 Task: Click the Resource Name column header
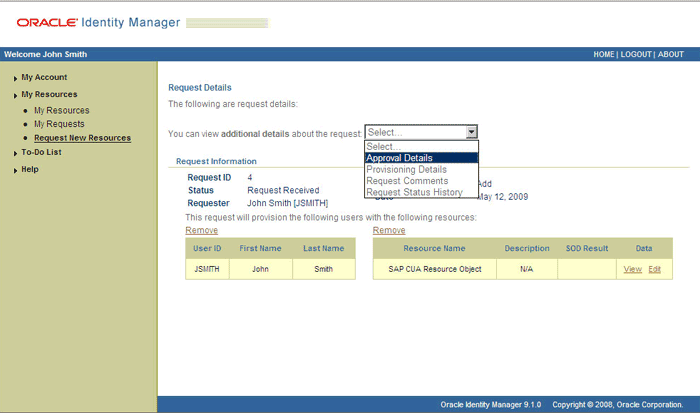(x=434, y=248)
